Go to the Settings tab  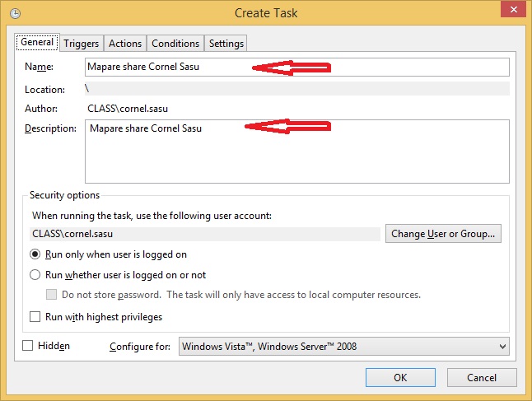226,44
